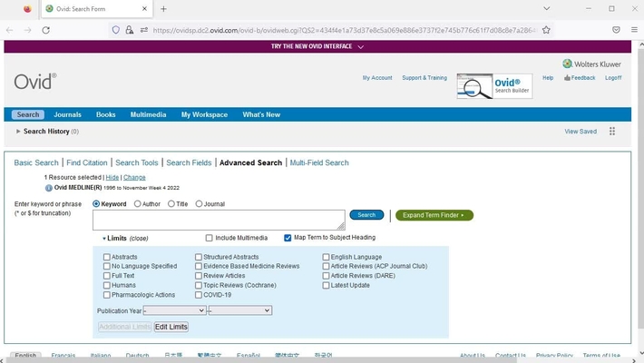Uncheck Map Term to Subject Heading
644x363 pixels.
(288, 238)
